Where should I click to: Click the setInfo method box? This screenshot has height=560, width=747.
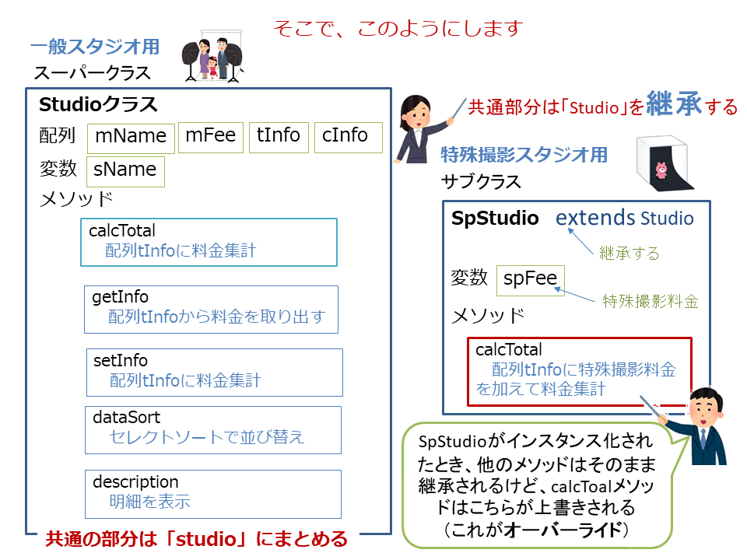(215, 373)
